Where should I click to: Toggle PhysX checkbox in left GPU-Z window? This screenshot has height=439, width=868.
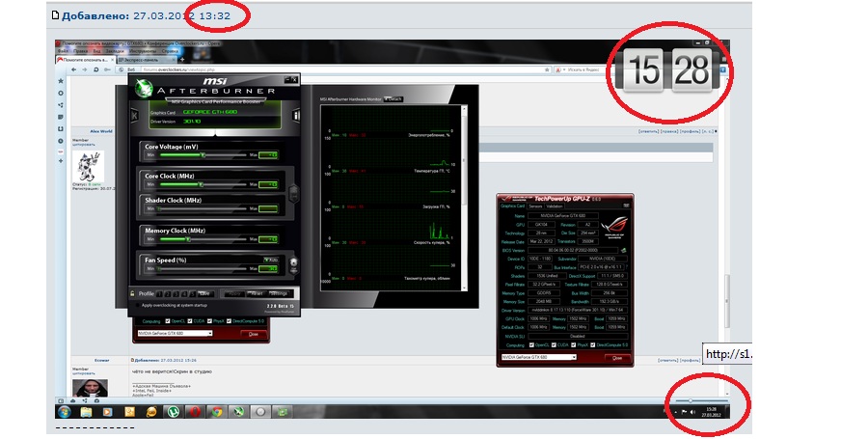(209, 321)
